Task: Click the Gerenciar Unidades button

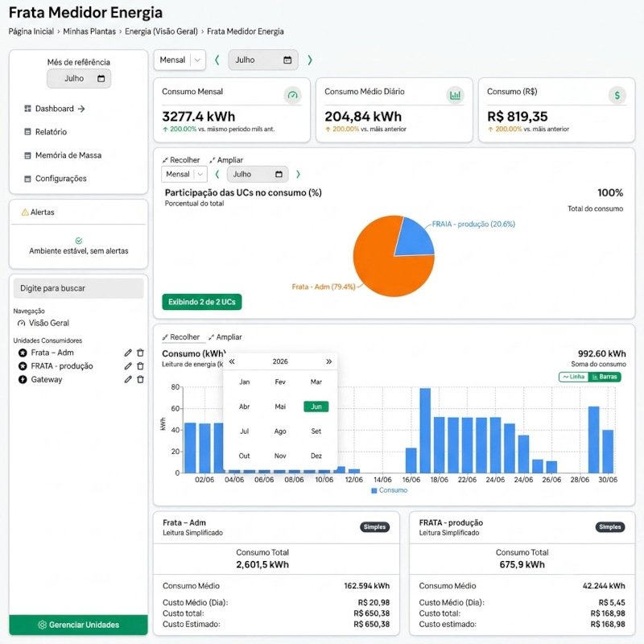Action: (78, 625)
